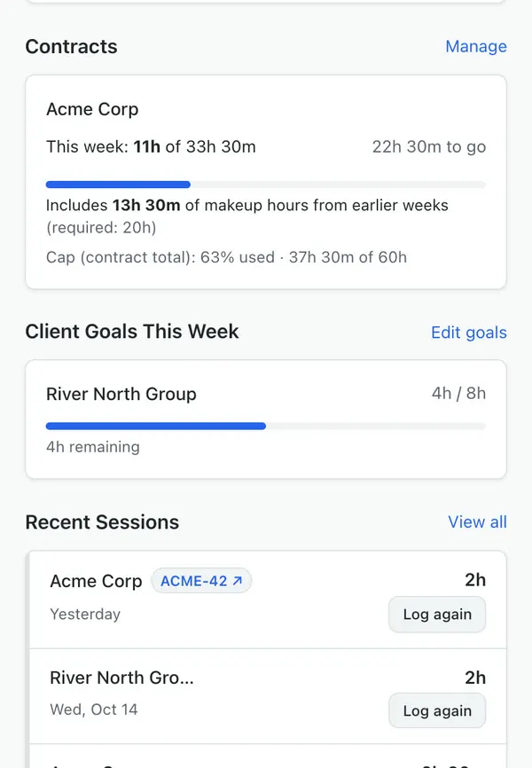This screenshot has height=768, width=532.
Task: Log again the River North Group session
Action: point(437,710)
